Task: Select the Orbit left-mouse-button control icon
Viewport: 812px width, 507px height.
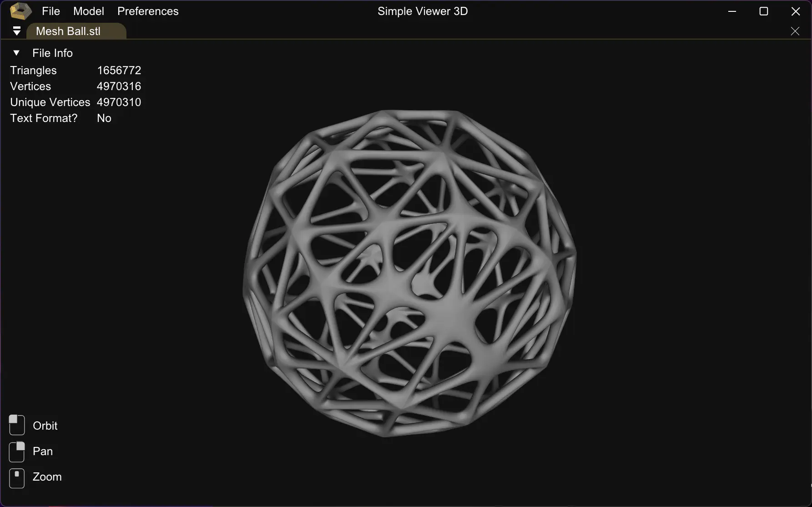Action: click(x=17, y=425)
